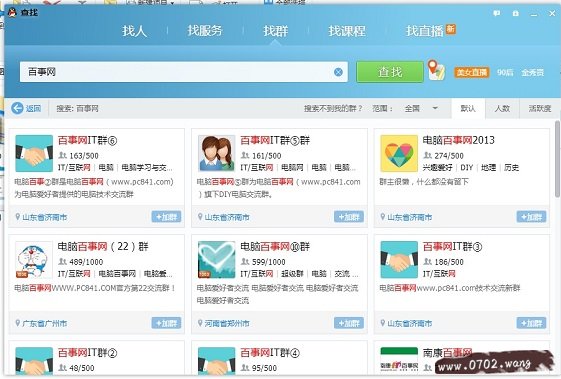This screenshot has height=379, width=561.
Task: Open the map location search icon
Action: (436, 70)
